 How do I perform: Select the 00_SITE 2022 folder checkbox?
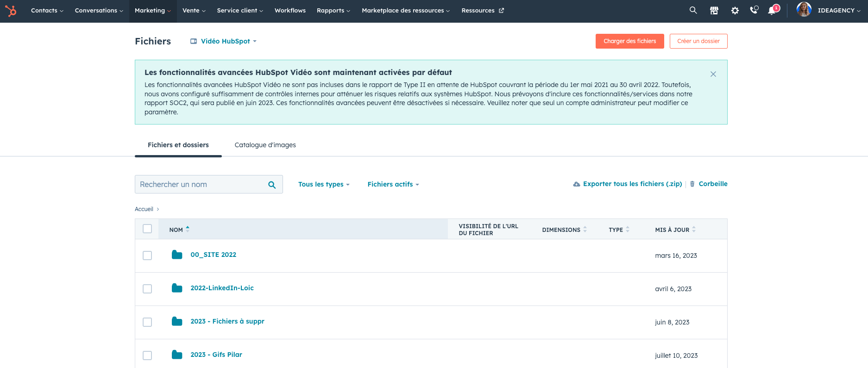click(x=147, y=256)
